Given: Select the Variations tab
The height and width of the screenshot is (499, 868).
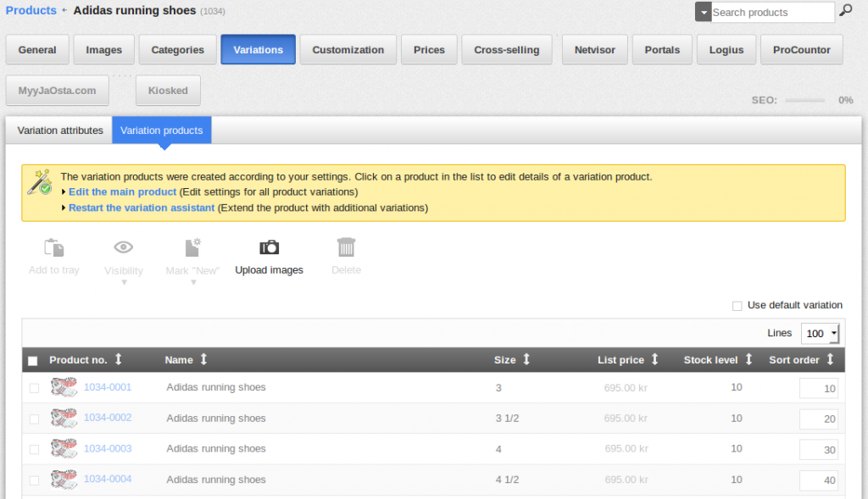Looking at the screenshot, I should tap(258, 50).
